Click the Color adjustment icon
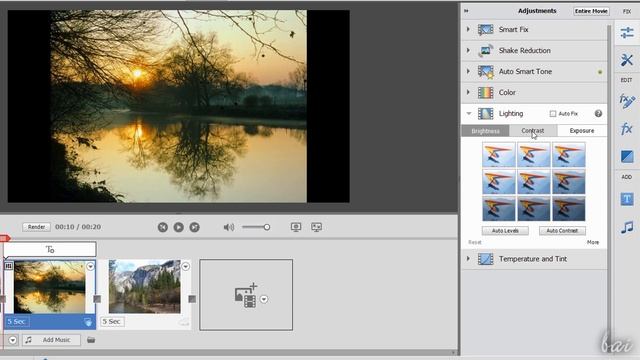The image size is (640, 360). point(485,93)
